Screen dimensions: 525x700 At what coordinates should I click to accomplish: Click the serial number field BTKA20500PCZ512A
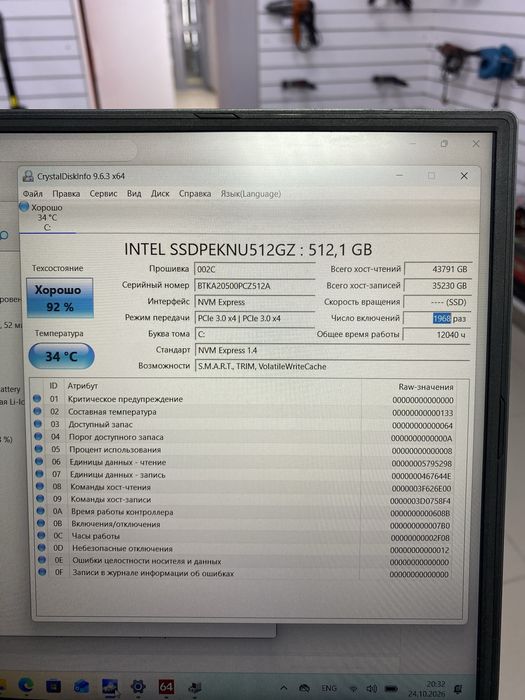click(254, 286)
